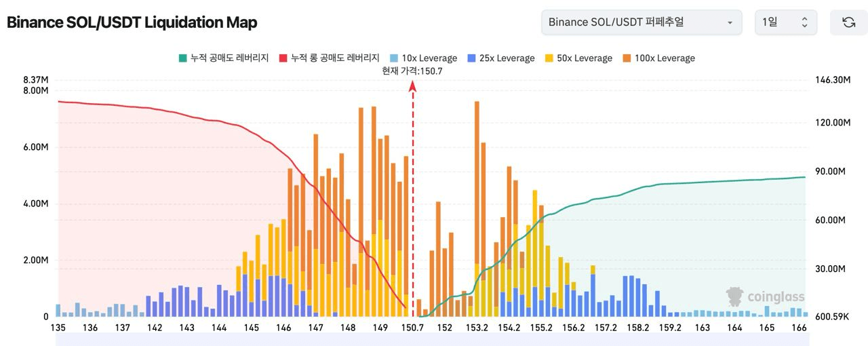Toggle the 10x Leverage legend item
868x346 pixels.
point(424,58)
